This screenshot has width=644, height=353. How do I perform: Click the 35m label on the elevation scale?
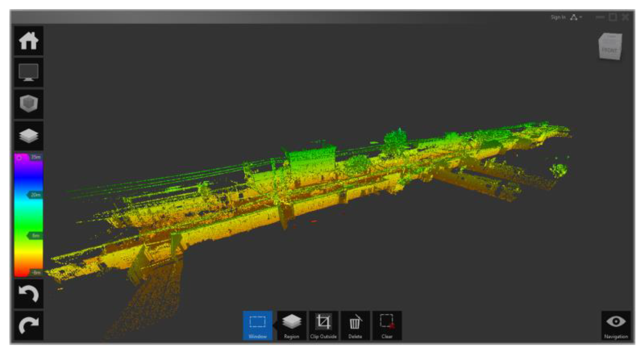point(36,157)
